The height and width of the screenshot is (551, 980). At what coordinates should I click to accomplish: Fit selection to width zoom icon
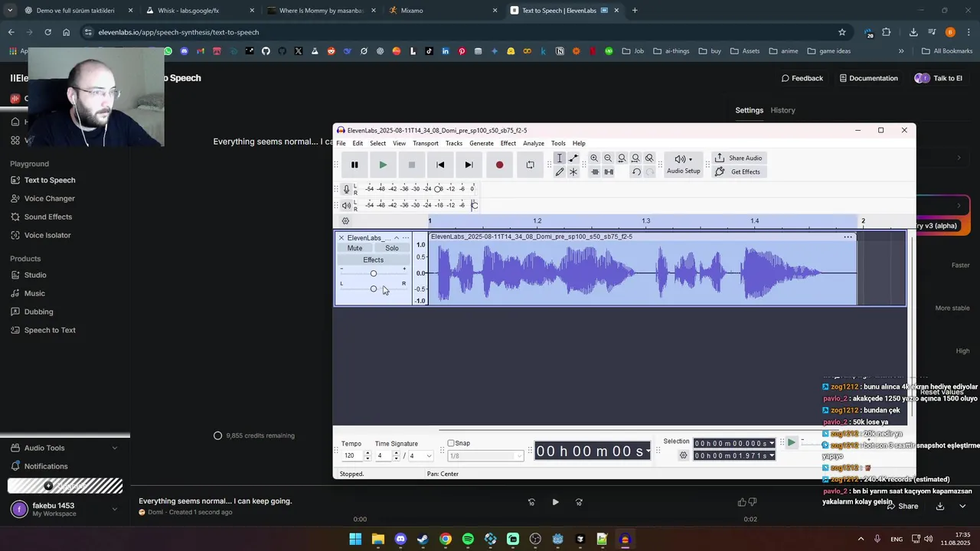(622, 158)
